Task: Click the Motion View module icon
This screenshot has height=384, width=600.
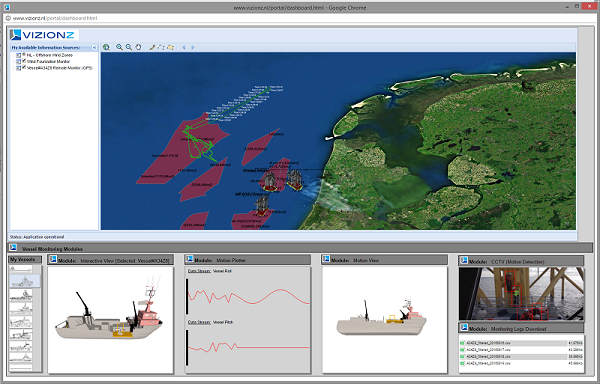Action: coord(326,260)
